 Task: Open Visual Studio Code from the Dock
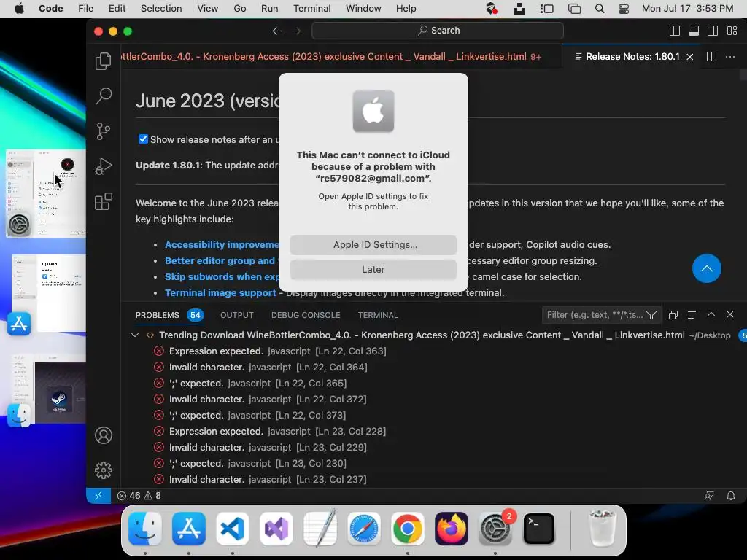[x=233, y=529]
